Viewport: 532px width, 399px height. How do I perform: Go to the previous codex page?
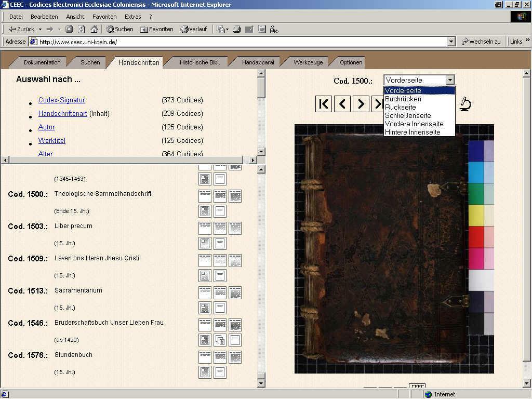point(342,104)
